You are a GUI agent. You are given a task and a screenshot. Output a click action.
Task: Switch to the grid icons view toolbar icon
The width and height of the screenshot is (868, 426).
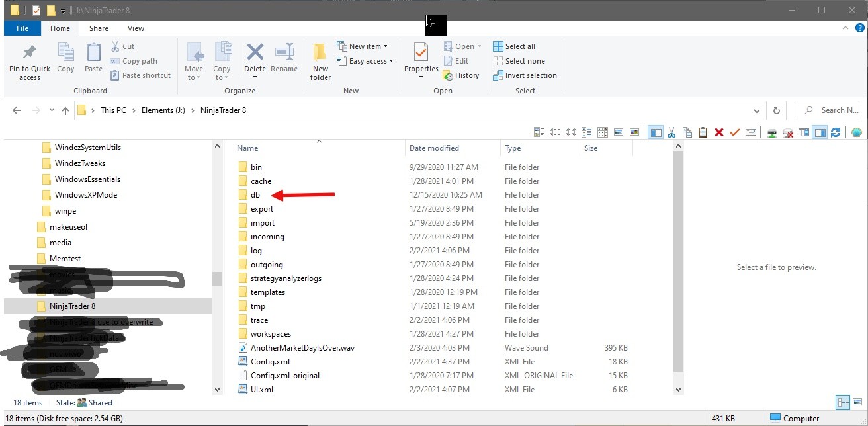tap(603, 132)
